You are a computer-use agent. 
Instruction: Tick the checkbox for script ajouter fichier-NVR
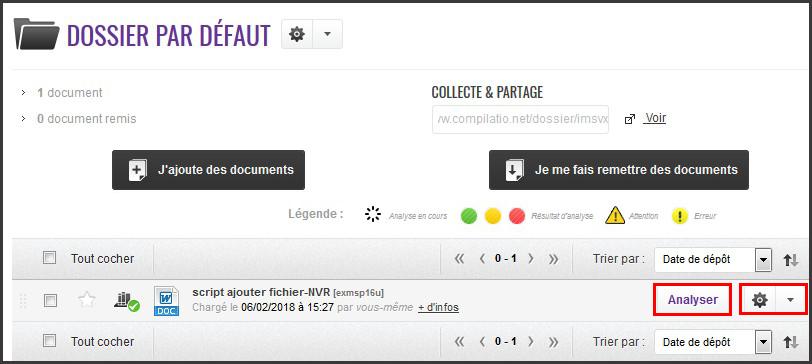click(50, 300)
